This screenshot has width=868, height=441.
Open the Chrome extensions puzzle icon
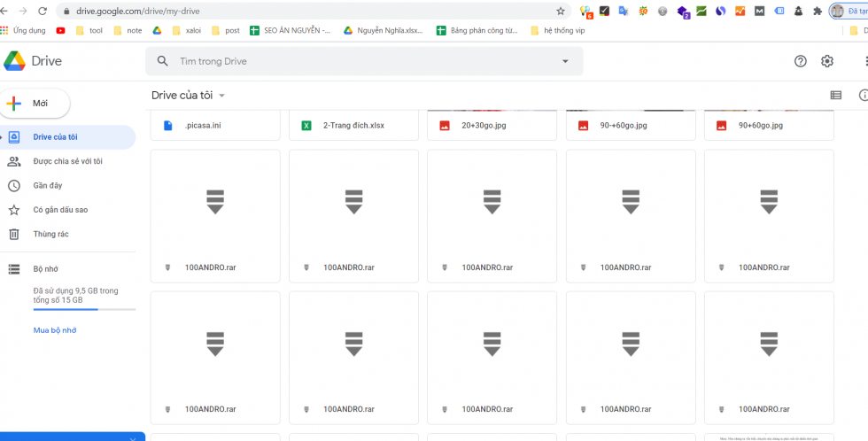tap(817, 11)
